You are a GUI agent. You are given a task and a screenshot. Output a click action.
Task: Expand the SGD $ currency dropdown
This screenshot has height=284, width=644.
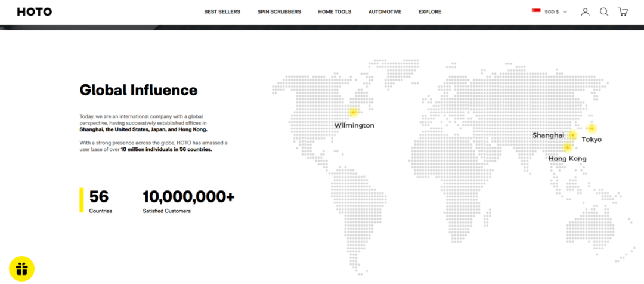552,11
